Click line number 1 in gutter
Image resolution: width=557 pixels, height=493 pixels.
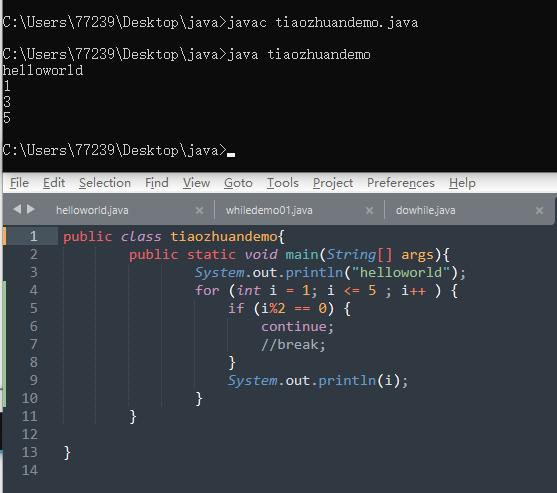[x=33, y=236]
